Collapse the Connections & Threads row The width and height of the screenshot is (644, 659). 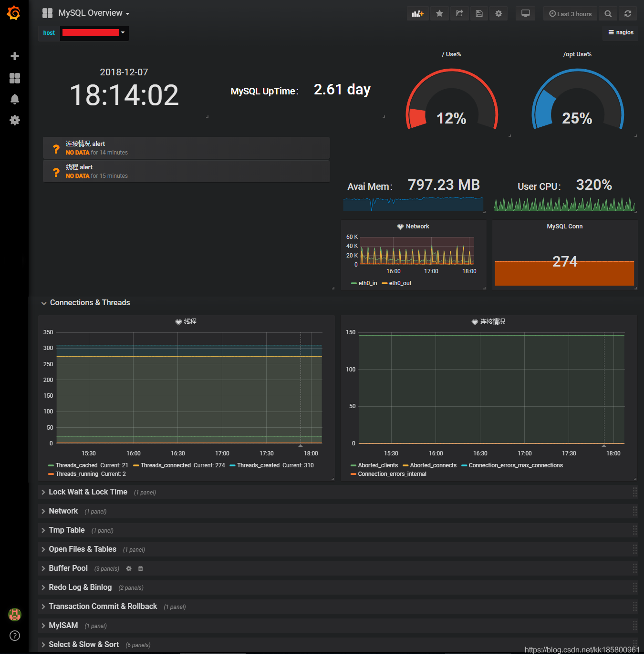click(85, 303)
